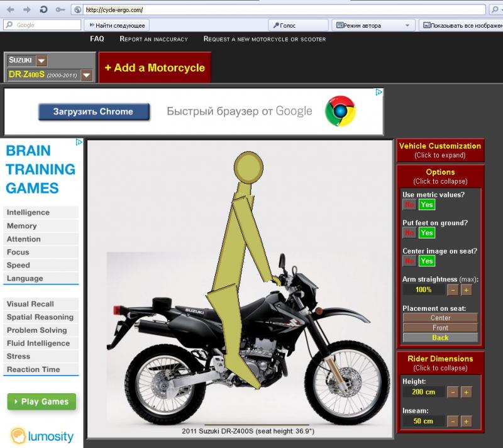503x448 pixels.
Task: Collapse the Rider Dimensions panel
Action: (x=440, y=363)
